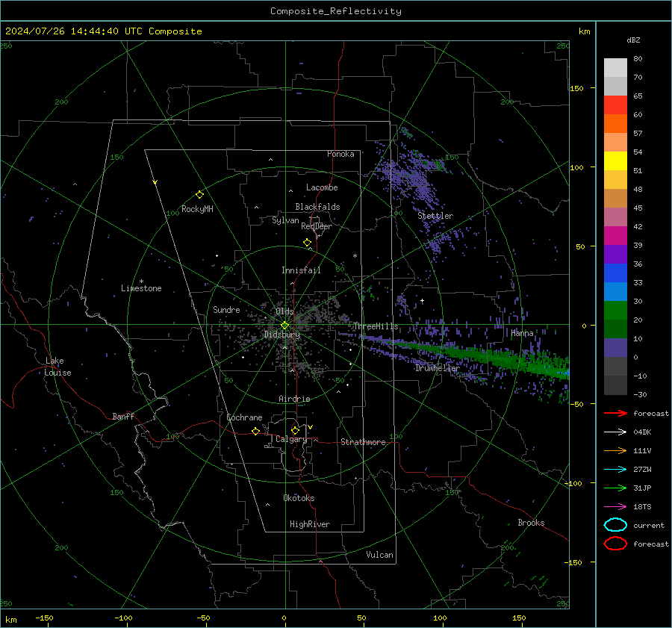Pick the green swatch between 30 and 20

pos(615,310)
